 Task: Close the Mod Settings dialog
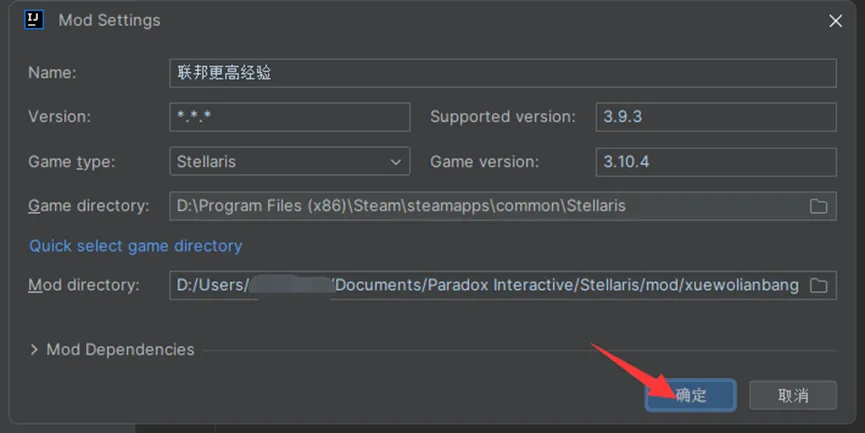click(834, 20)
